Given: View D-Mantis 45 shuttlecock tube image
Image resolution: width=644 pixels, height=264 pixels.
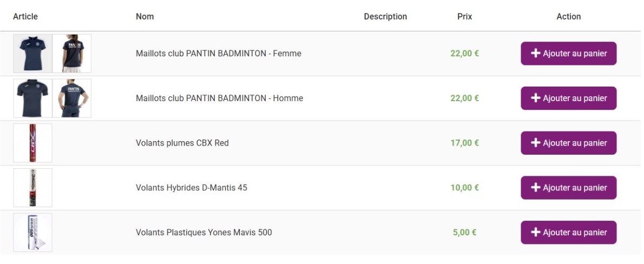Looking at the screenshot, I should [x=33, y=188].
